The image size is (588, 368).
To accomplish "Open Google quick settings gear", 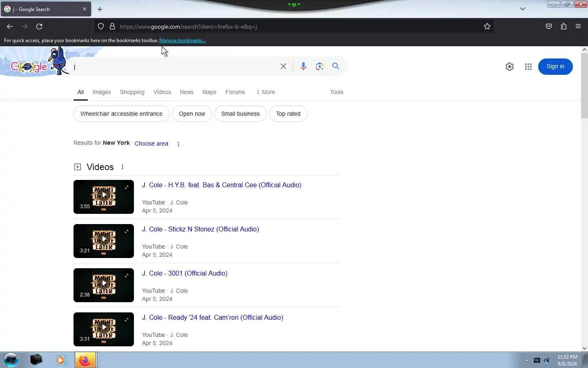I will coord(510,67).
